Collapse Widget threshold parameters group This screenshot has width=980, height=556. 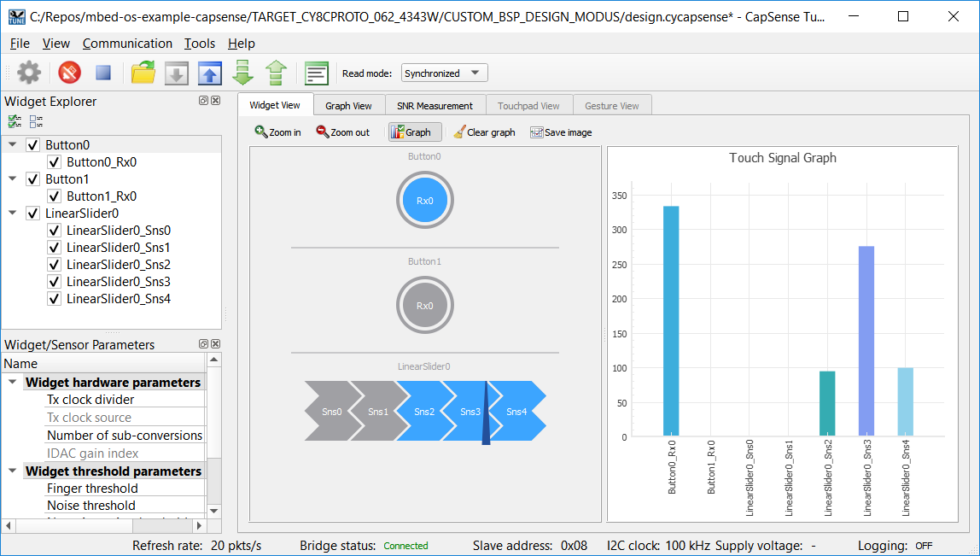click(13, 471)
